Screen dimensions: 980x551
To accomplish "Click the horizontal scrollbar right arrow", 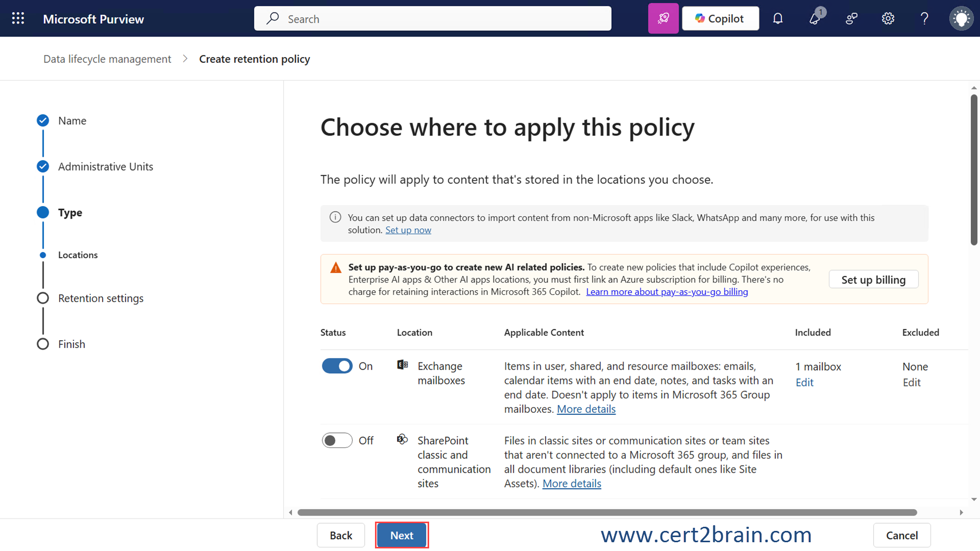I will pyautogui.click(x=961, y=512).
